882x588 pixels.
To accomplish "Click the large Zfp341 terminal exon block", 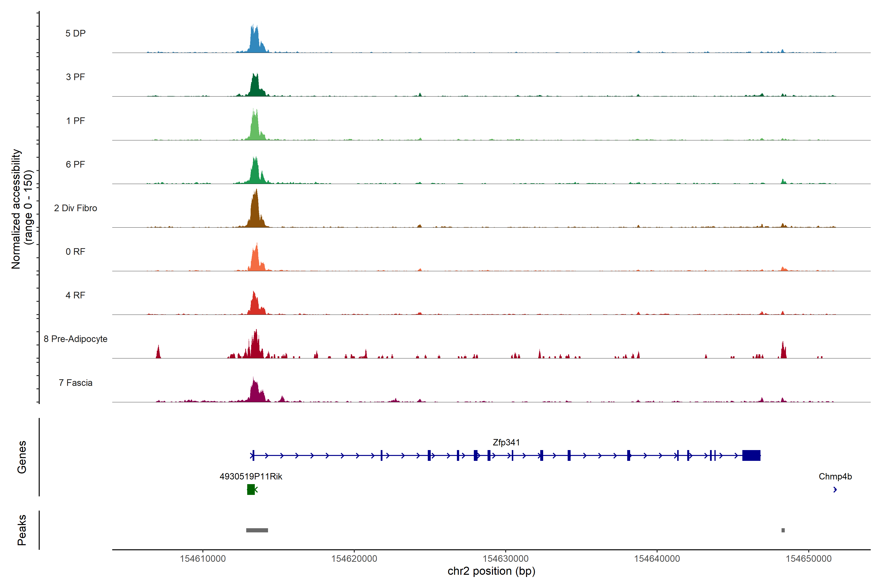I will tap(751, 455).
